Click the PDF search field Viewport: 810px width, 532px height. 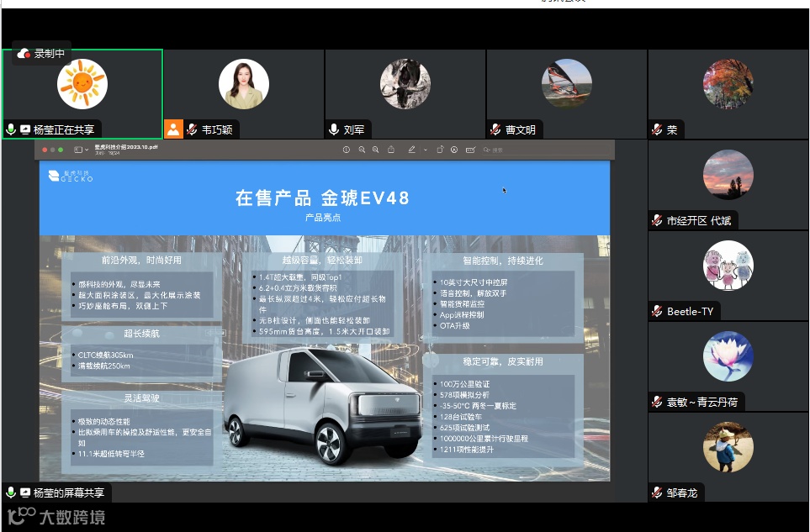(545, 150)
